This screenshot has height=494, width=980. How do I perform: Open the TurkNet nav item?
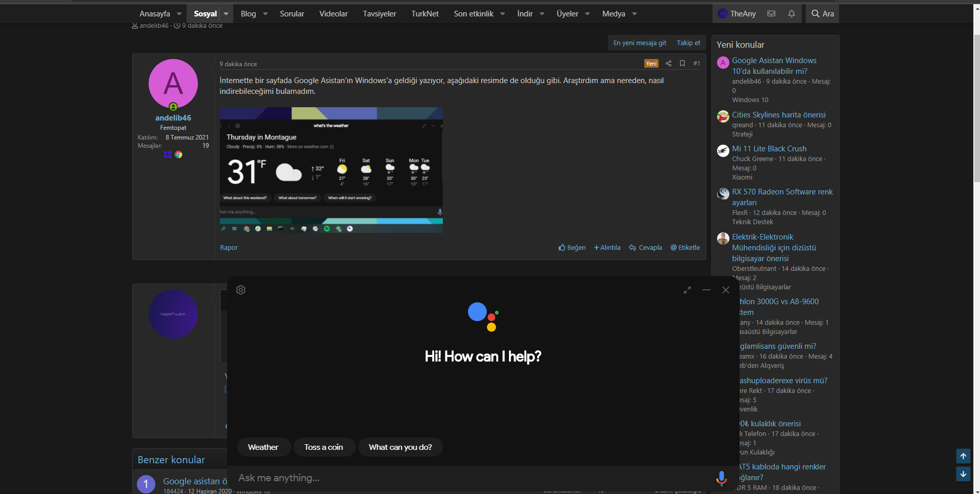coord(425,14)
